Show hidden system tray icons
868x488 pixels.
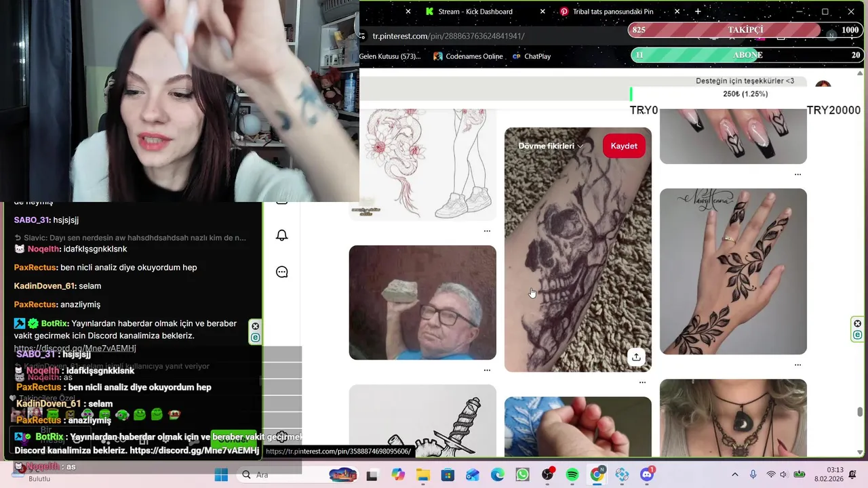pos(735,475)
